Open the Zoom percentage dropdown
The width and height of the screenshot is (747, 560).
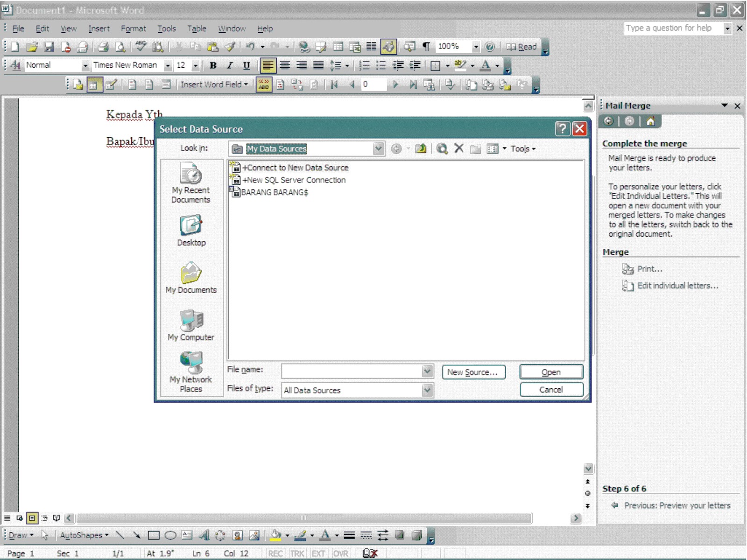pyautogui.click(x=476, y=47)
